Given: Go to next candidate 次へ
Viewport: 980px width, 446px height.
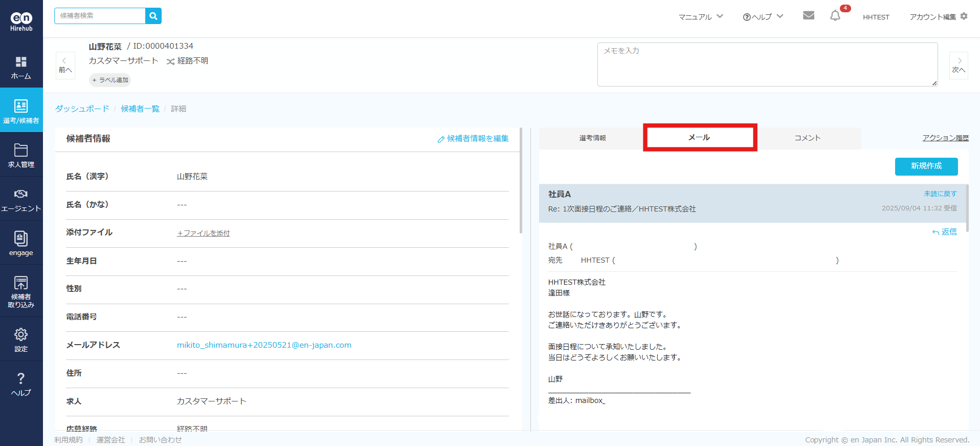Looking at the screenshot, I should (x=959, y=66).
